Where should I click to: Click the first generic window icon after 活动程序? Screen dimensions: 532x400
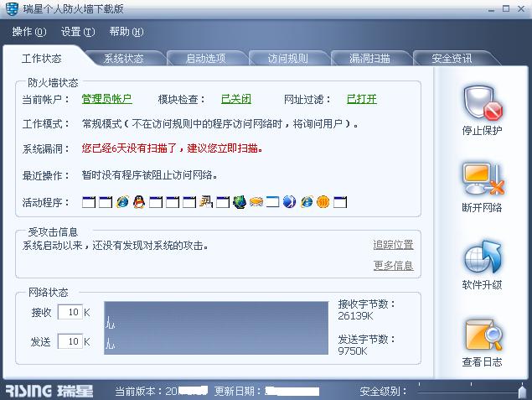click(x=89, y=202)
